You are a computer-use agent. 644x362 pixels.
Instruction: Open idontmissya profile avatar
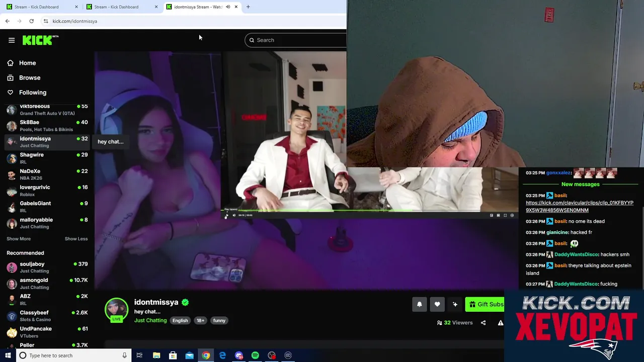pos(116,309)
